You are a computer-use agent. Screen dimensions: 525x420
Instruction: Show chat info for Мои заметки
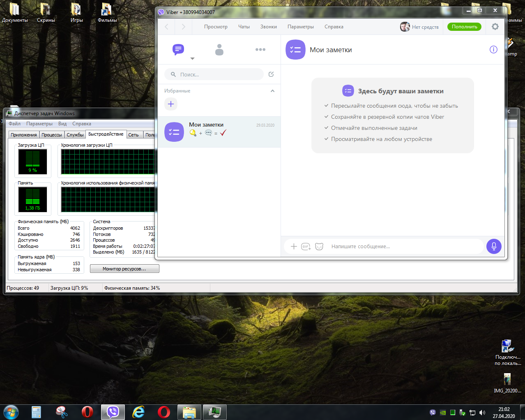tap(493, 50)
